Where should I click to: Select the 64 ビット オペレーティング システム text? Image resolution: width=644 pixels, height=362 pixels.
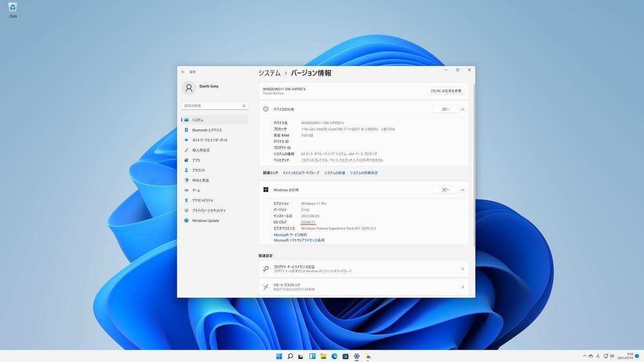pyautogui.click(x=339, y=154)
